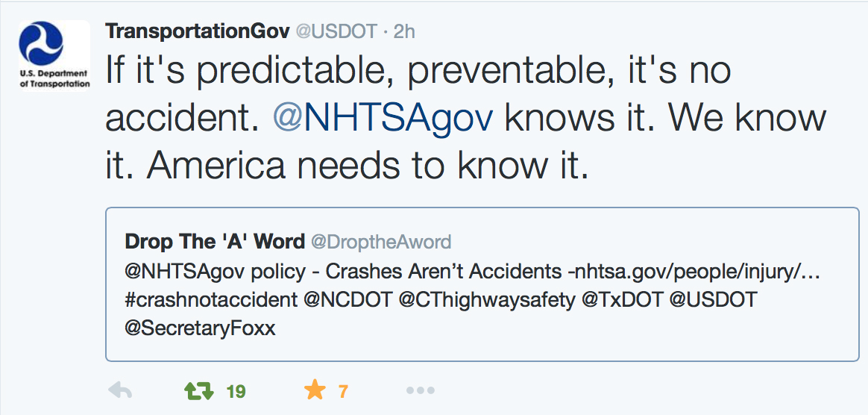Click the retweet count 19
The image size is (868, 415).
[236, 392]
